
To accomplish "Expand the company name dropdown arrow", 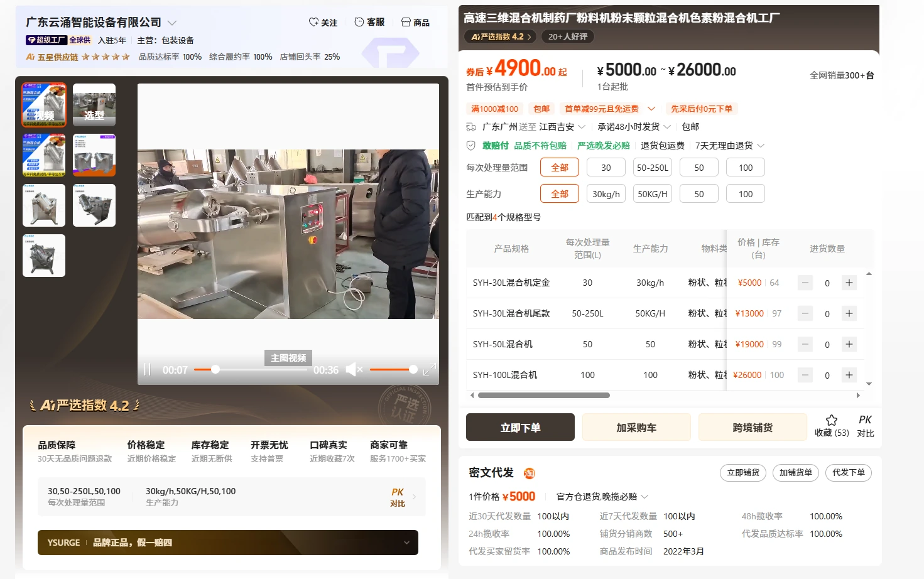I will click(172, 23).
